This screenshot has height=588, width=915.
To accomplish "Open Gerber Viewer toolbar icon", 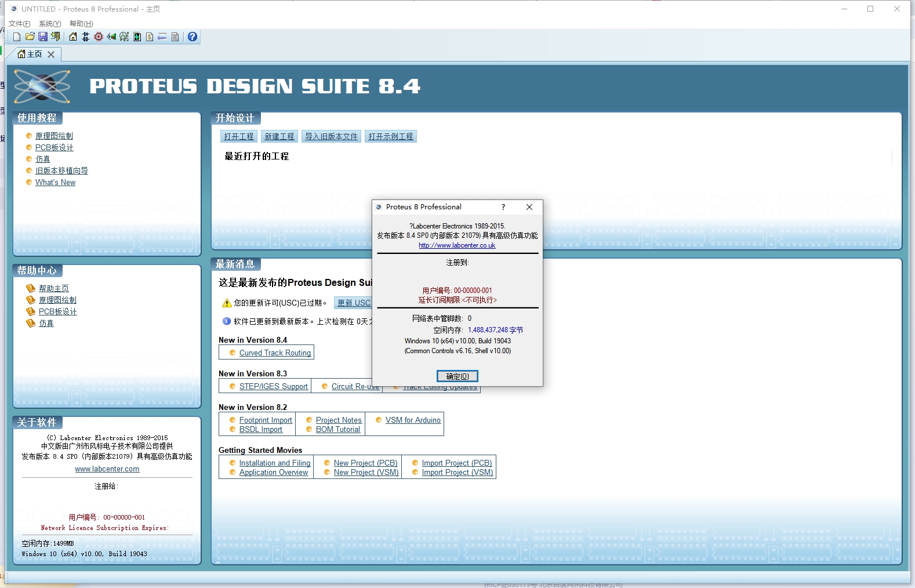I will pos(124,37).
